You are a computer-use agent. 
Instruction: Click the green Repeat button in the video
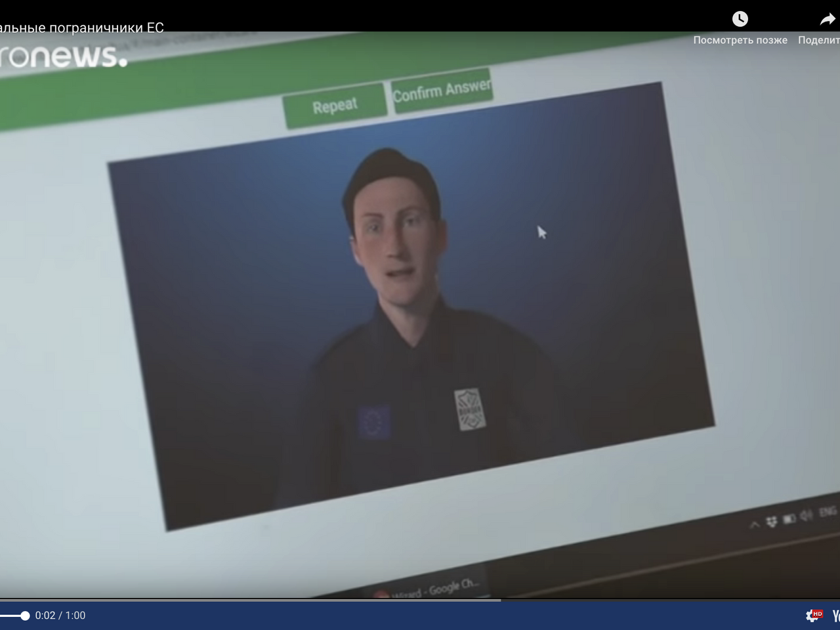[335, 105]
